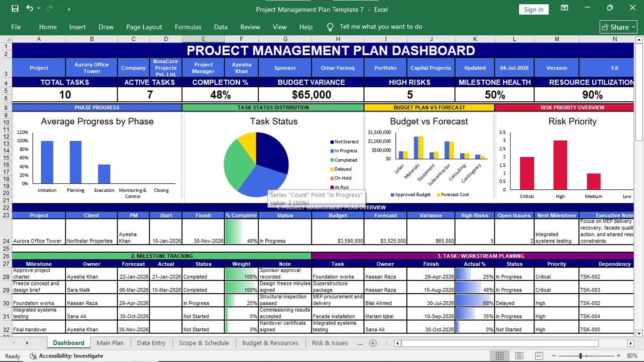Open the Page Layout ribbon tab
644x362 pixels.
tap(144, 27)
